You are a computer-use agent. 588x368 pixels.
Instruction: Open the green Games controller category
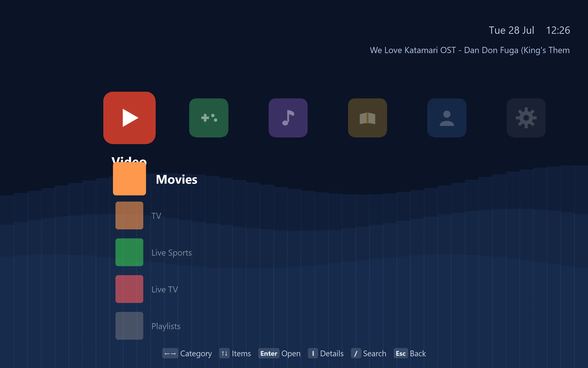coord(208,118)
